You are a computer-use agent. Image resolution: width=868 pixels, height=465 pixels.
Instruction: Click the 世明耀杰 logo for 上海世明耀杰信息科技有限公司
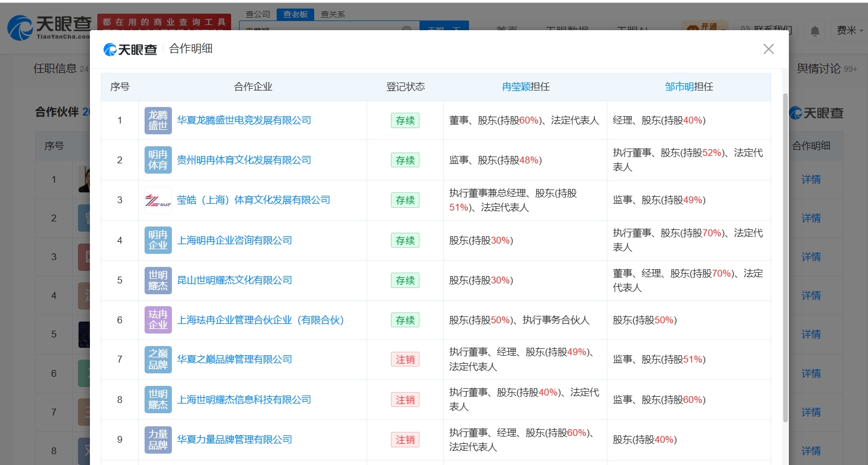pos(158,400)
